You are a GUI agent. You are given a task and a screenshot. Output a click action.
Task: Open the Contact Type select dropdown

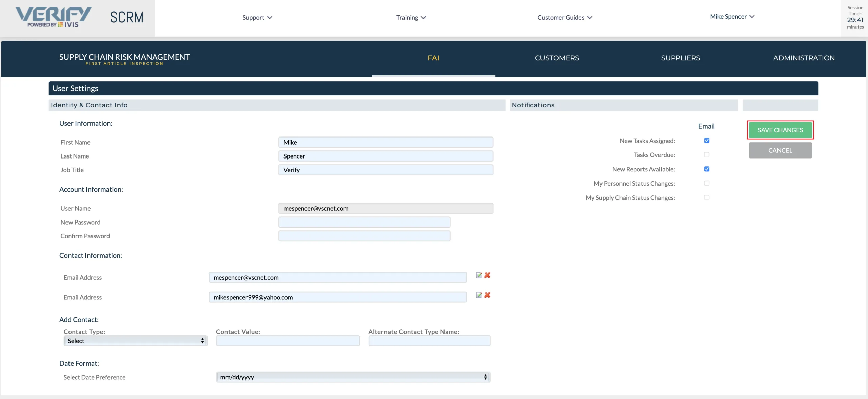pyautogui.click(x=136, y=341)
